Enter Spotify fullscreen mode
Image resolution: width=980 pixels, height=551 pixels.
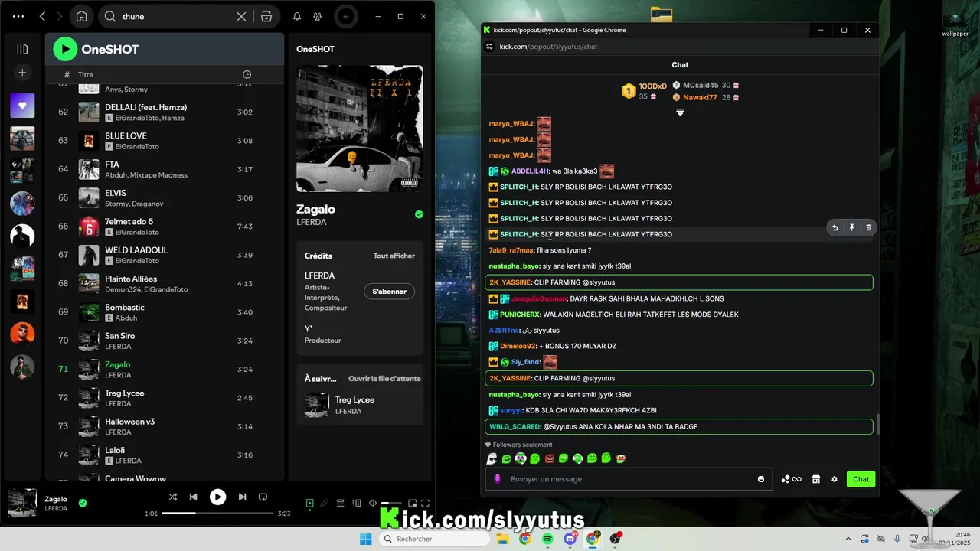tap(426, 503)
